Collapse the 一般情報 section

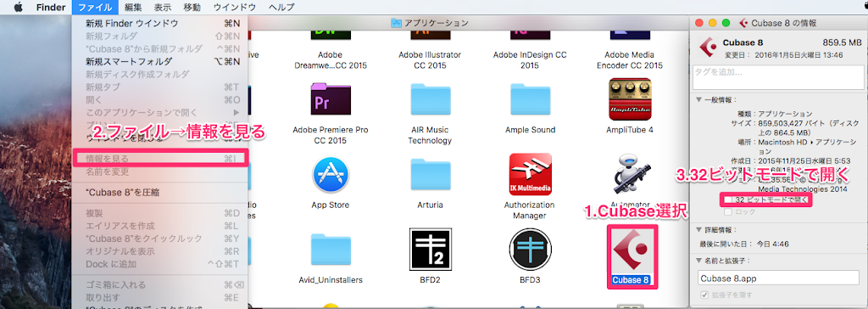(698, 100)
